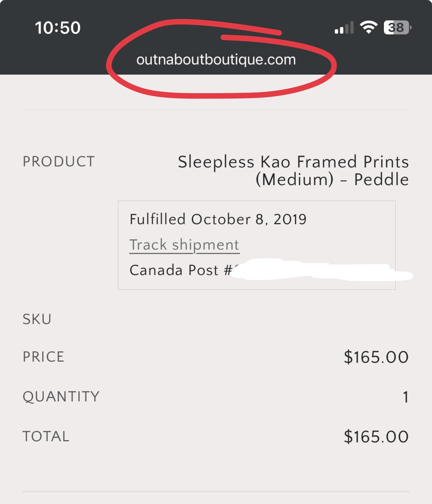The height and width of the screenshot is (504, 432).
Task: Select the $165.00 amount in Total row
Action: [x=376, y=437]
